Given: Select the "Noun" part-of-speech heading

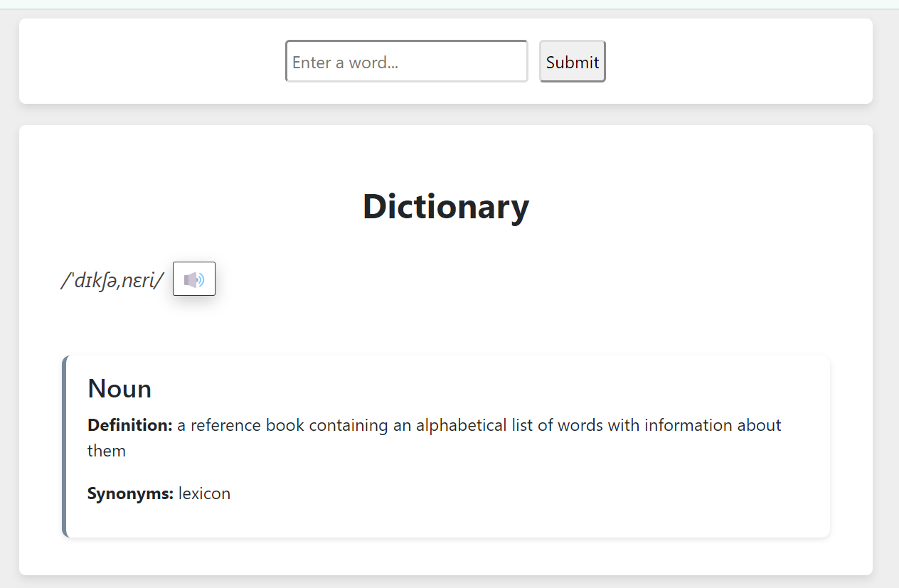Looking at the screenshot, I should pyautogui.click(x=119, y=389).
